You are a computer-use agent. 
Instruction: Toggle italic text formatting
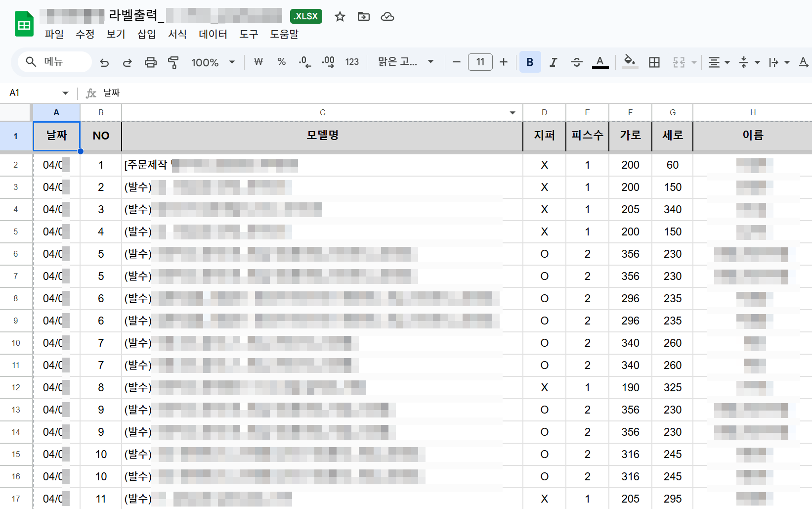553,62
